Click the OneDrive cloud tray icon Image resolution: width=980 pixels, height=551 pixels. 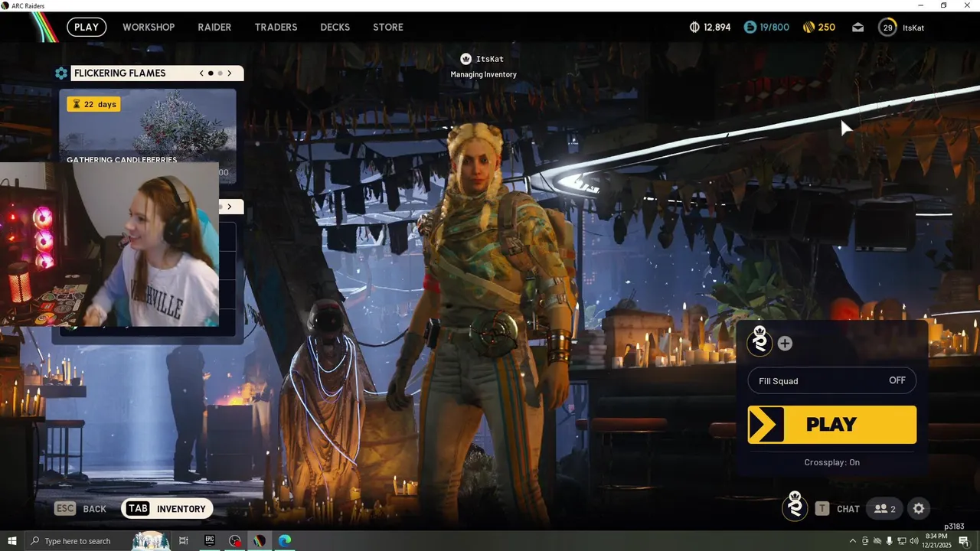point(877,541)
